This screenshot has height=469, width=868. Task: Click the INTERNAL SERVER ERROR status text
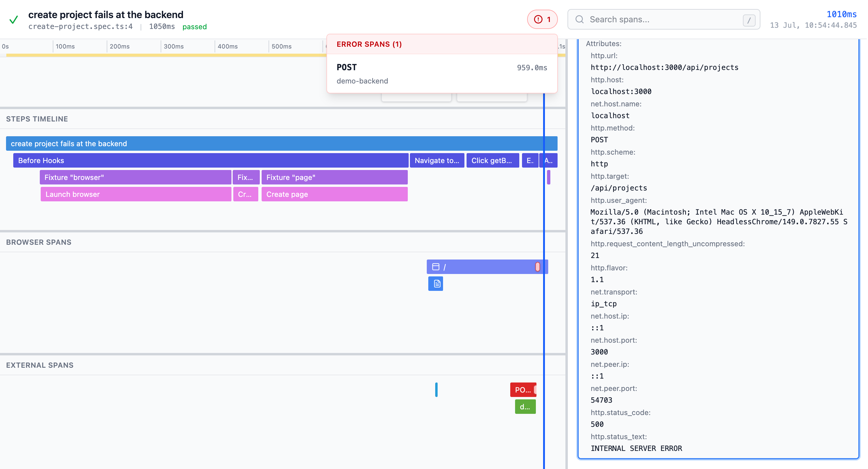point(636,448)
